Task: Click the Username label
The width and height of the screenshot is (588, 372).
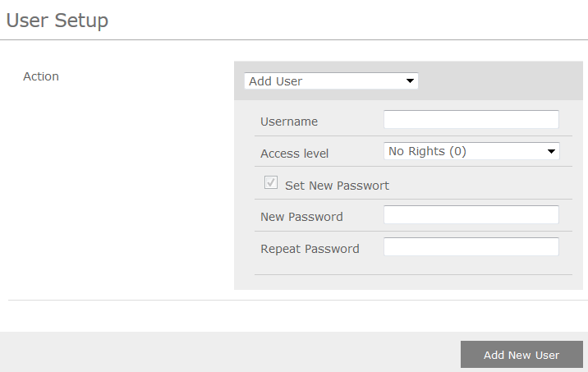Action: 289,122
